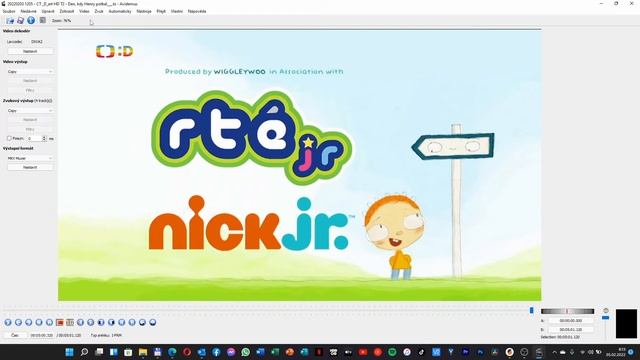Open the Video výstup Copy dropdown

coord(30,71)
